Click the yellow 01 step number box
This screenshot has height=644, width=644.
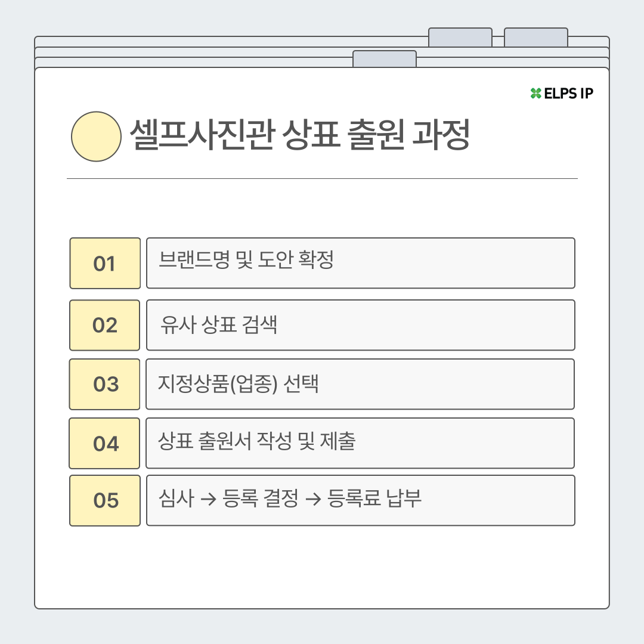tap(105, 263)
